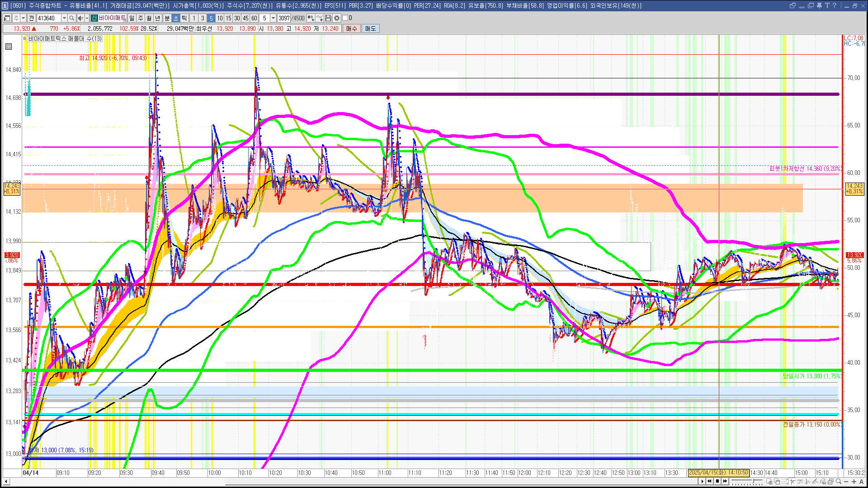Screen dimensions: 868x488
Task: Select the 60 interval tab
Action: click(254, 18)
